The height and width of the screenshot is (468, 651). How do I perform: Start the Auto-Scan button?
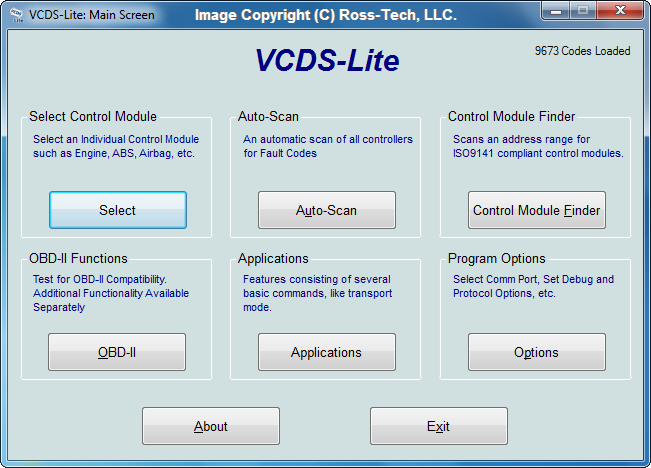(x=327, y=210)
